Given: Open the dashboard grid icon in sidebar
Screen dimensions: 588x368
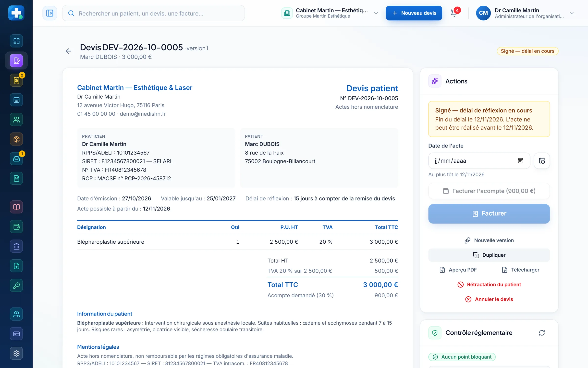Looking at the screenshot, I should (16, 41).
